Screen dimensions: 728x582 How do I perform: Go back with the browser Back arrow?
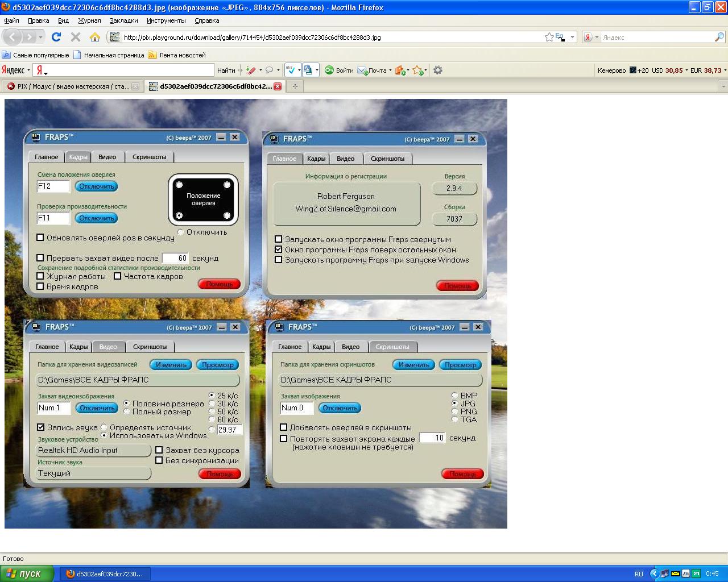click(13, 37)
